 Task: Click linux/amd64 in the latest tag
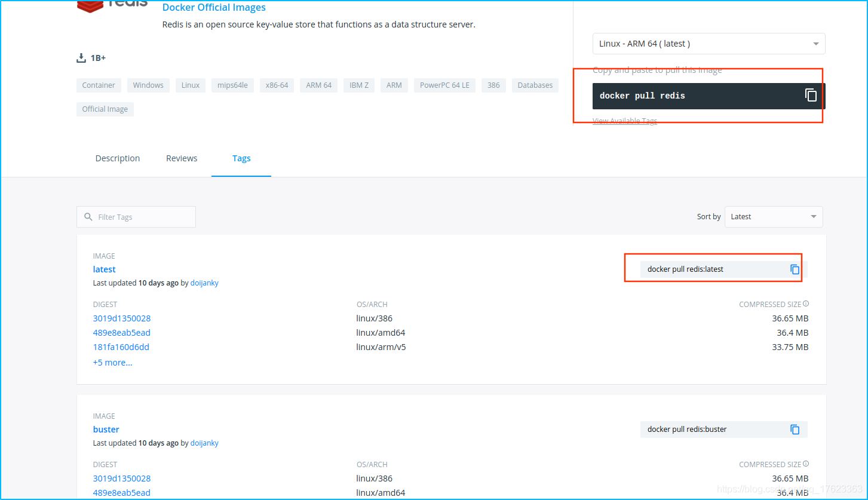tap(381, 333)
